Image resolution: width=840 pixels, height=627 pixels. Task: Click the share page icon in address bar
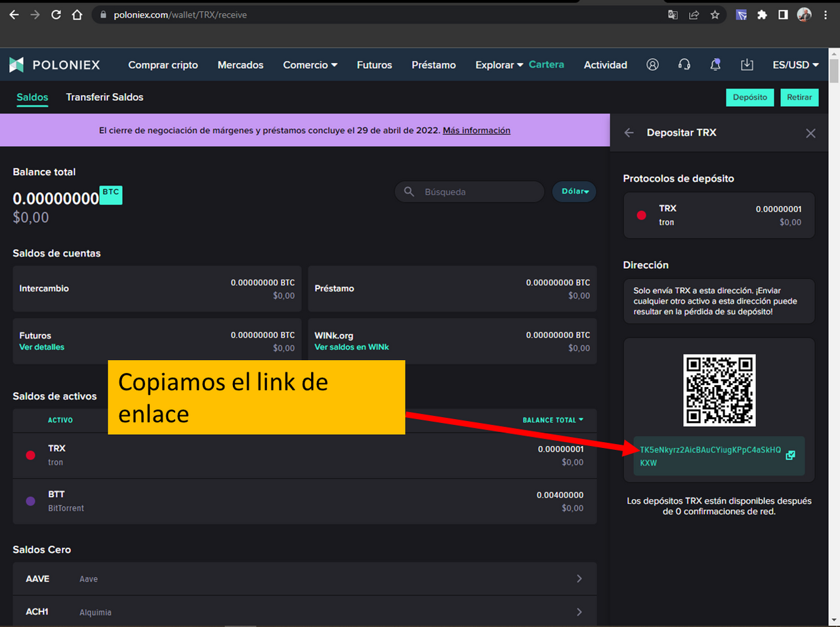click(x=694, y=14)
